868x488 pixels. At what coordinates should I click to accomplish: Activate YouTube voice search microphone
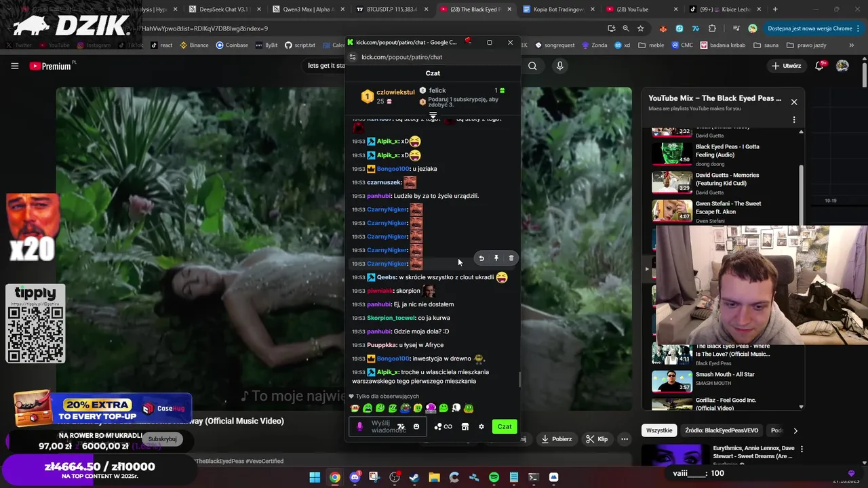[559, 66]
